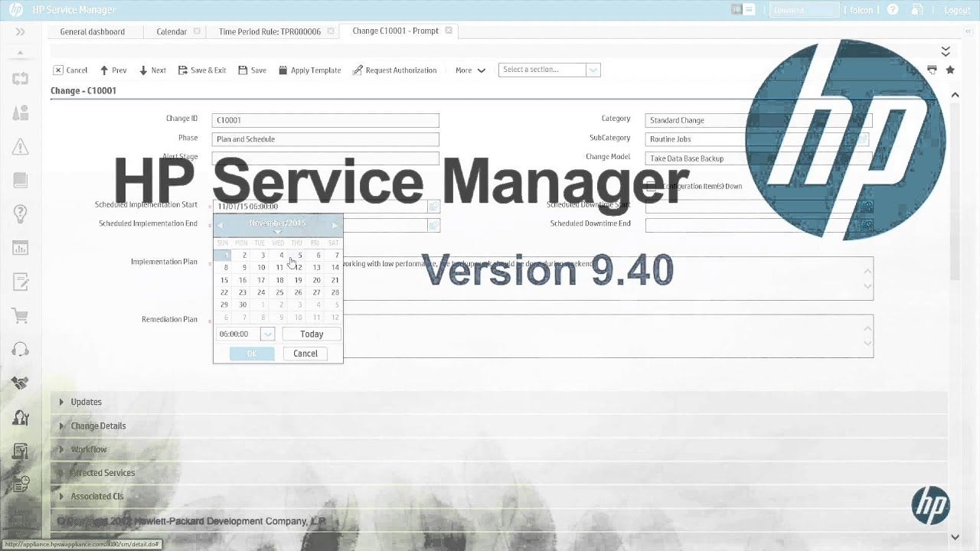Click the help question mark icon
The image size is (980, 551).
893,10
